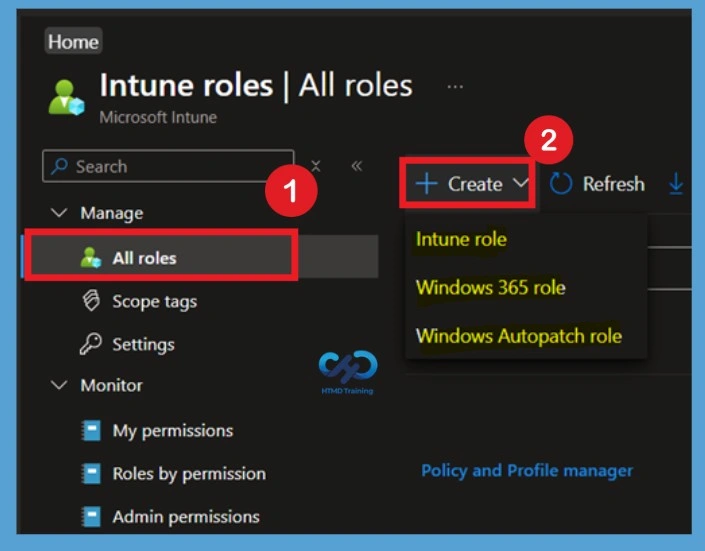Image resolution: width=705 pixels, height=551 pixels.
Task: Open Roles by permission page
Action: tap(189, 474)
